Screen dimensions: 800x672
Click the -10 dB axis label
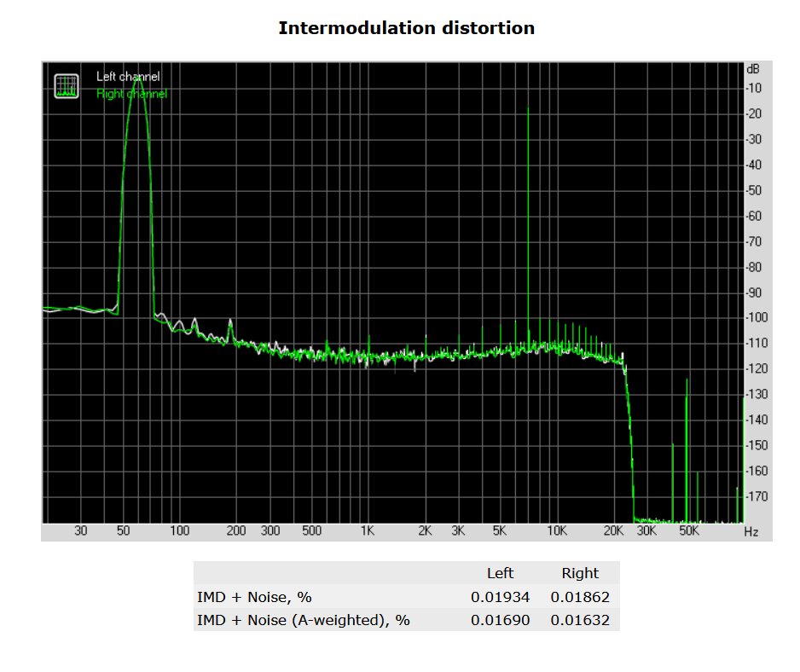click(x=754, y=89)
